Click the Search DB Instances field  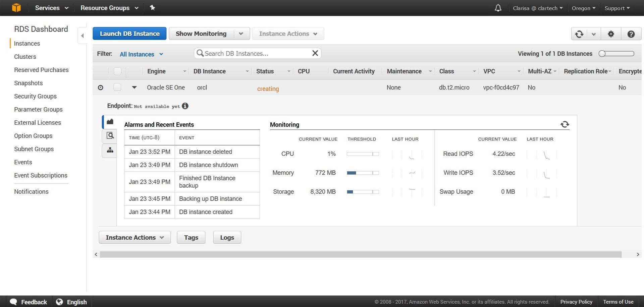point(258,53)
